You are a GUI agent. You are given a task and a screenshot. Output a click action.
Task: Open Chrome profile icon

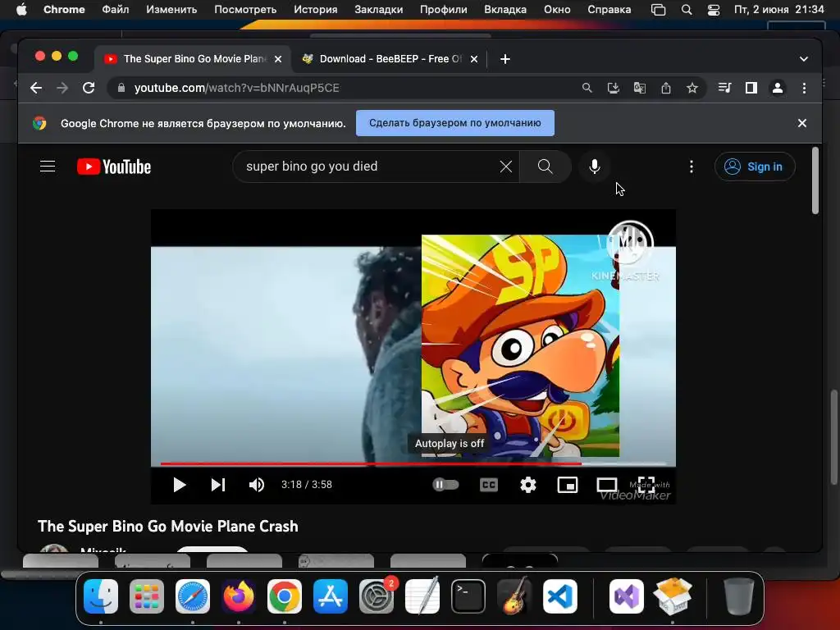click(x=778, y=88)
